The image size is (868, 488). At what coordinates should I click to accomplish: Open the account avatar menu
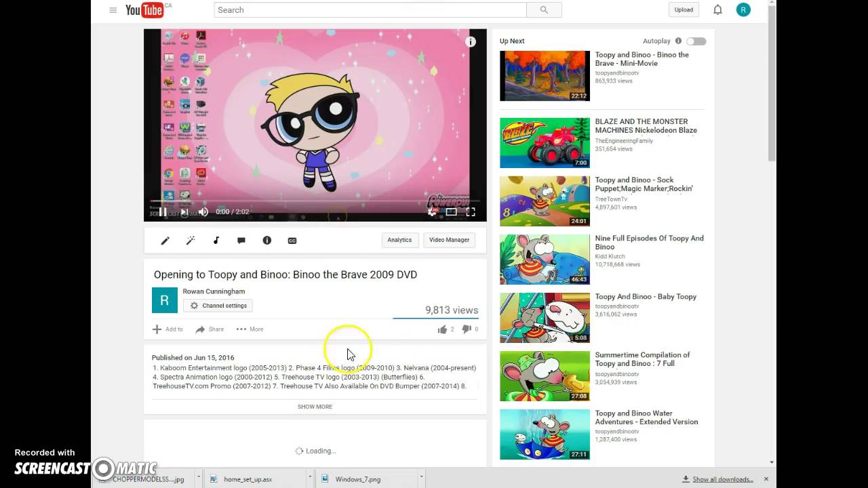tap(743, 9)
